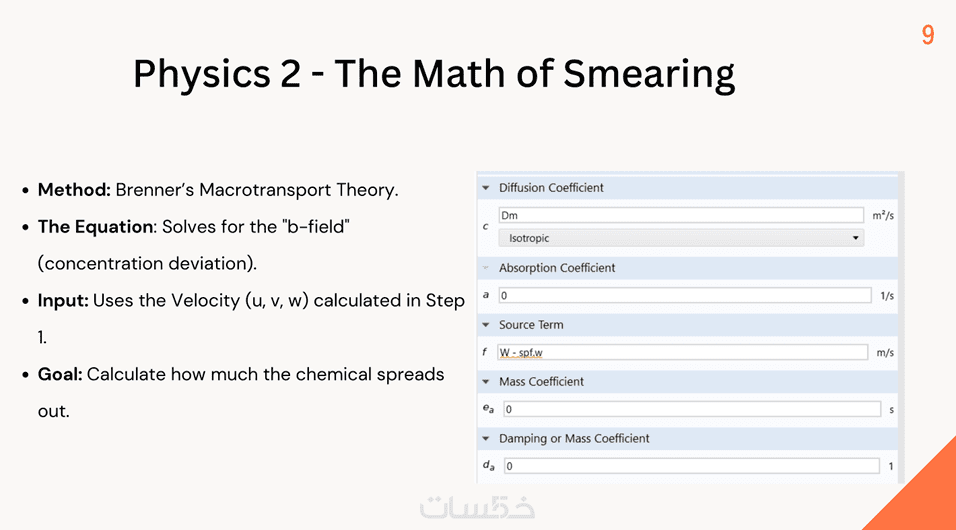
Task: Click the slide title Physics 2
Action: (x=433, y=74)
